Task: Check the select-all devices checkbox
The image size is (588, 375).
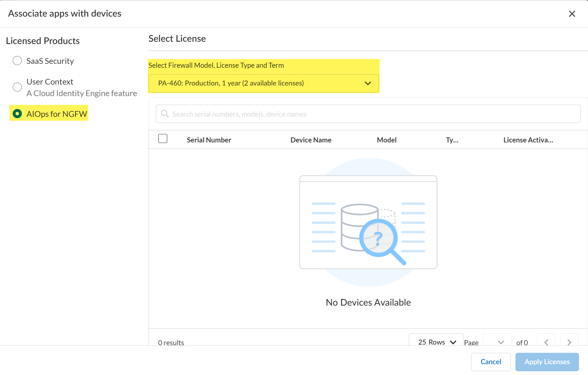Action: tap(163, 139)
